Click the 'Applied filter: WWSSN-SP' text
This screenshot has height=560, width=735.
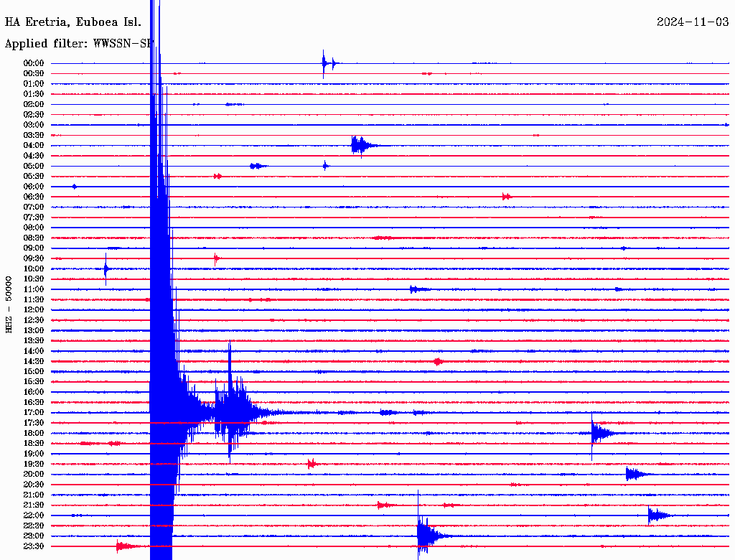pyautogui.click(x=79, y=44)
